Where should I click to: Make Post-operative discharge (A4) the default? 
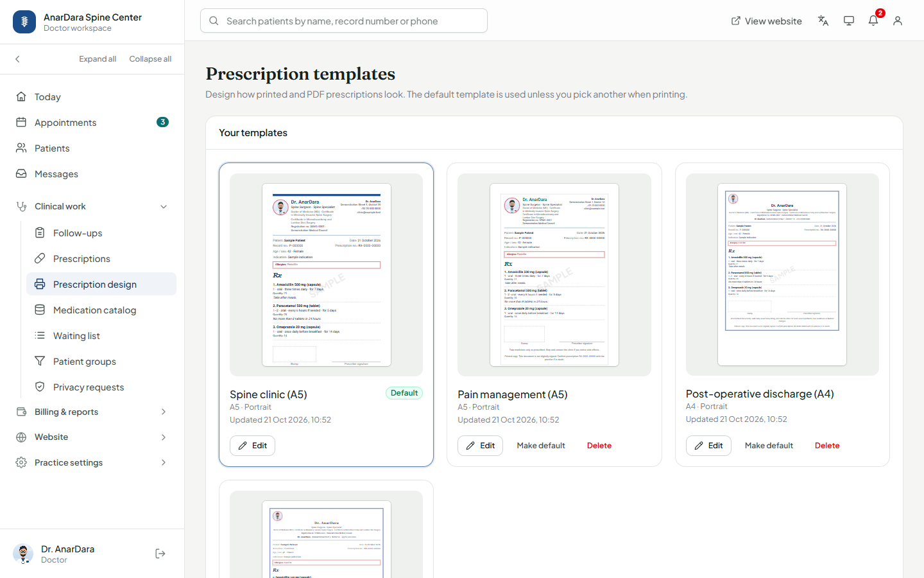pos(769,446)
